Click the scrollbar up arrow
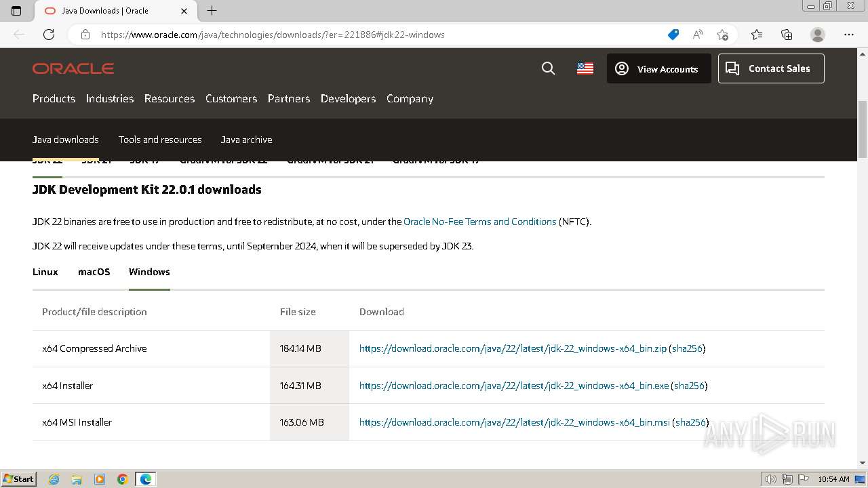The width and height of the screenshot is (868, 488). pyautogui.click(x=862, y=54)
